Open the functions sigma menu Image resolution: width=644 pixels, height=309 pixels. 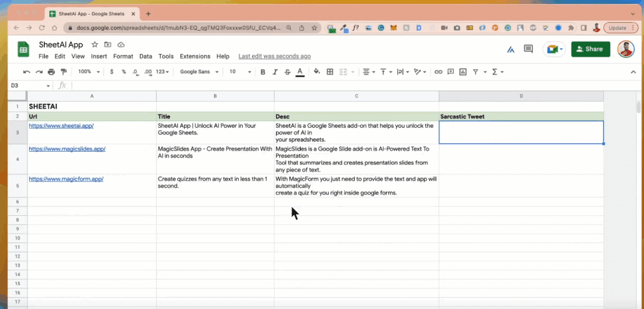pyautogui.click(x=497, y=72)
